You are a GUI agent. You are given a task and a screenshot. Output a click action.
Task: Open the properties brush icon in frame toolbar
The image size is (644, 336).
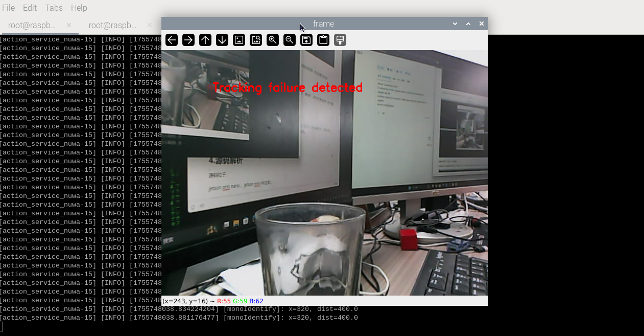340,40
